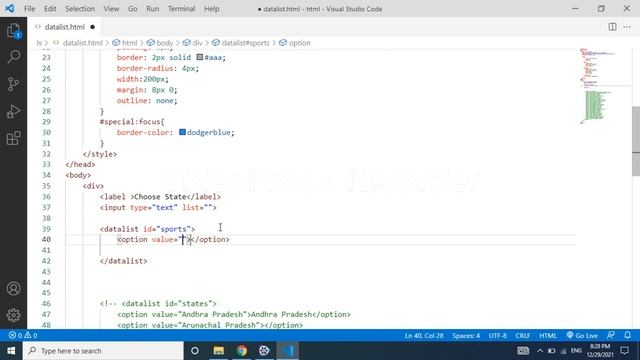Click the 'Choose State' label text
640x360 pixels.
coord(160,197)
